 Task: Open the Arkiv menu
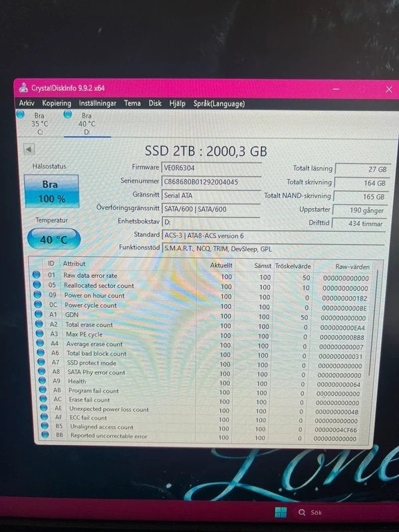(x=27, y=103)
